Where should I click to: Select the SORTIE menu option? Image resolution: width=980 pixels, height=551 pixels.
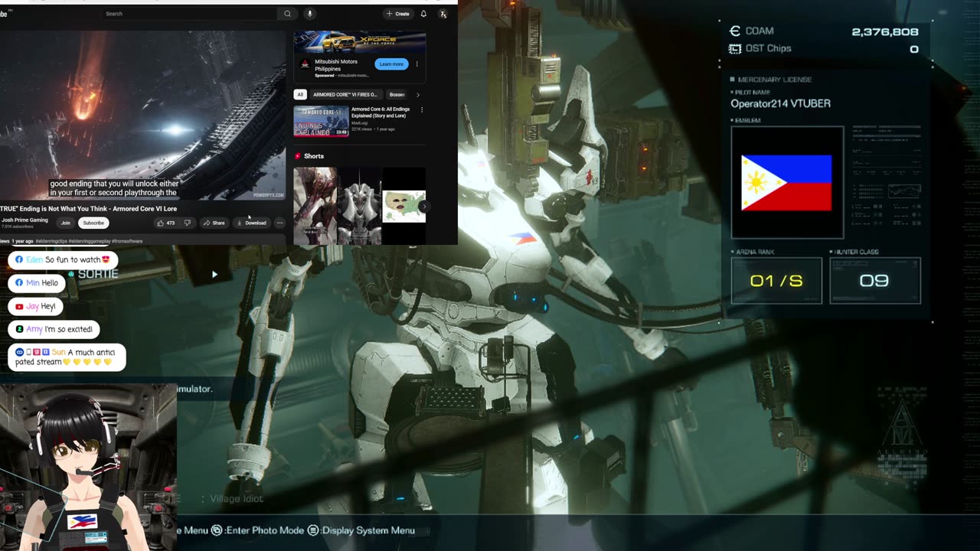[97, 274]
